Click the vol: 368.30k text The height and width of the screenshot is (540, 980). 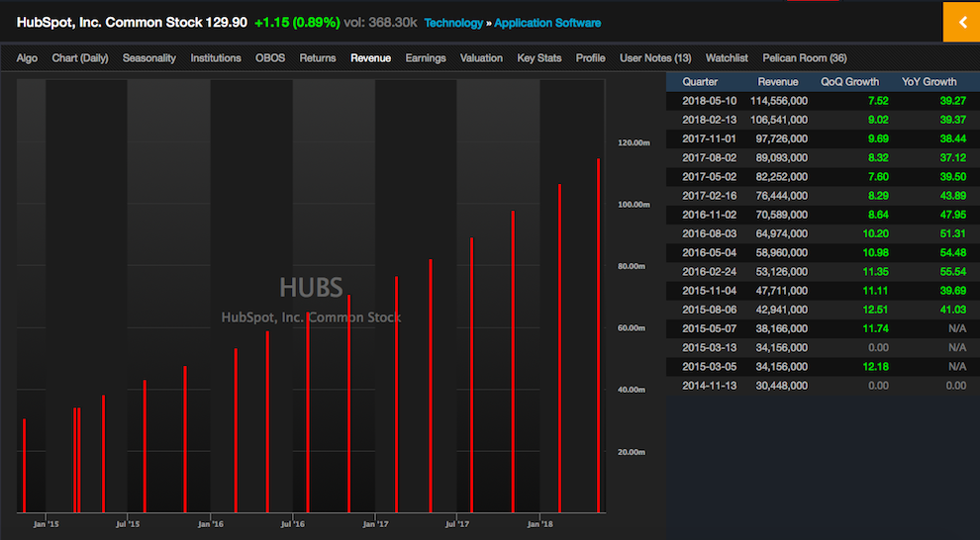[x=381, y=23]
